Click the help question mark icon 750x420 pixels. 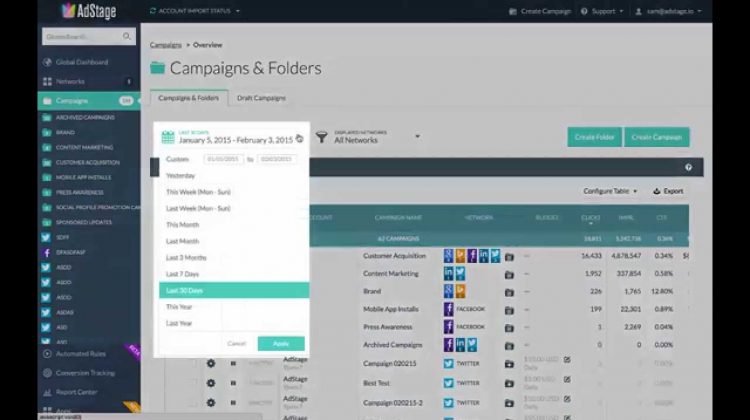point(688,167)
